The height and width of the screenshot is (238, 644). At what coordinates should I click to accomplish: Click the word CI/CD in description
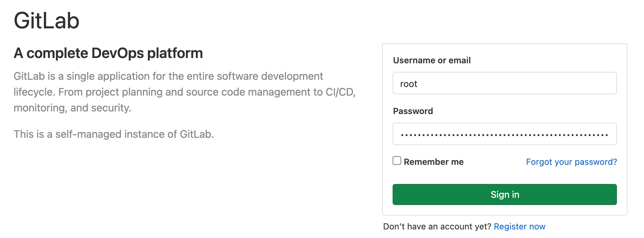point(340,92)
